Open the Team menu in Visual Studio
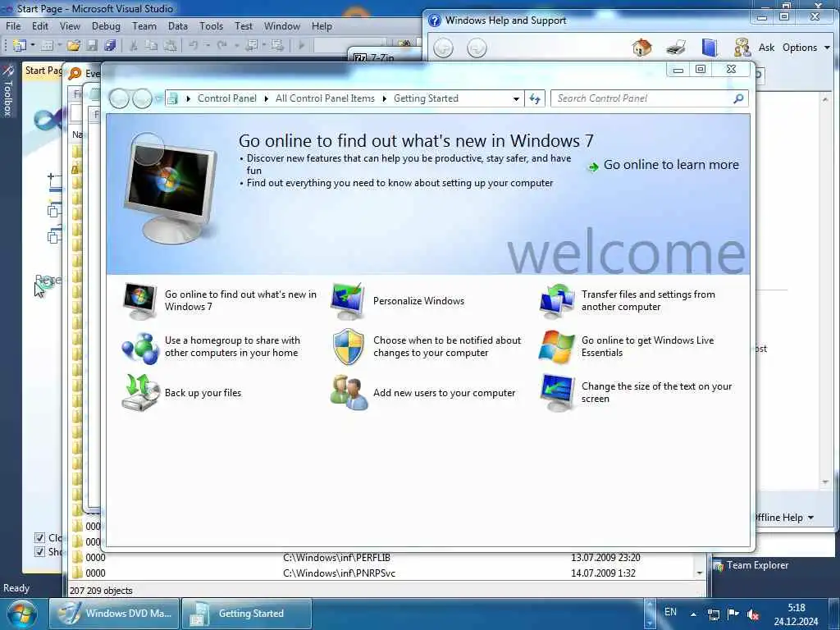The image size is (840, 630). pos(144,26)
